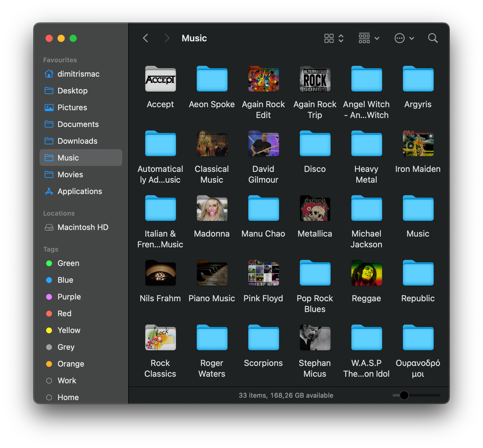Open the Aeon Spoke folder
Viewport: 483px width, 448px height.
tap(212, 79)
